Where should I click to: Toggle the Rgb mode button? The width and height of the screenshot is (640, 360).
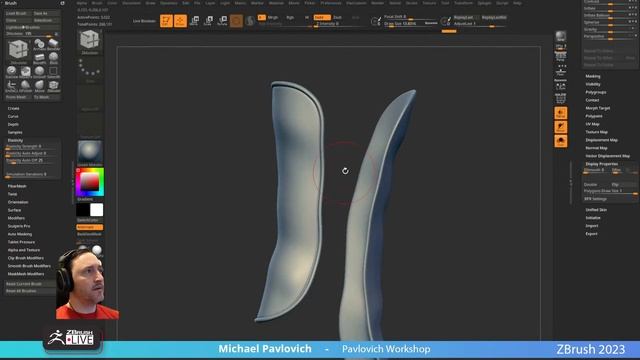pyautogui.click(x=290, y=17)
